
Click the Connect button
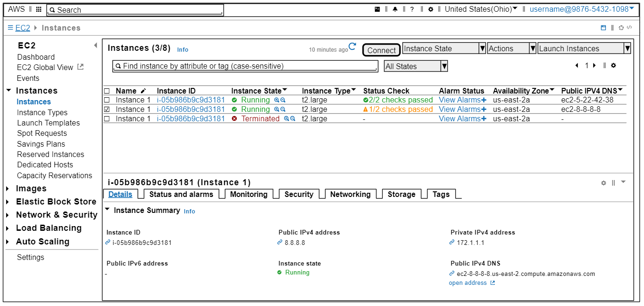pos(381,50)
